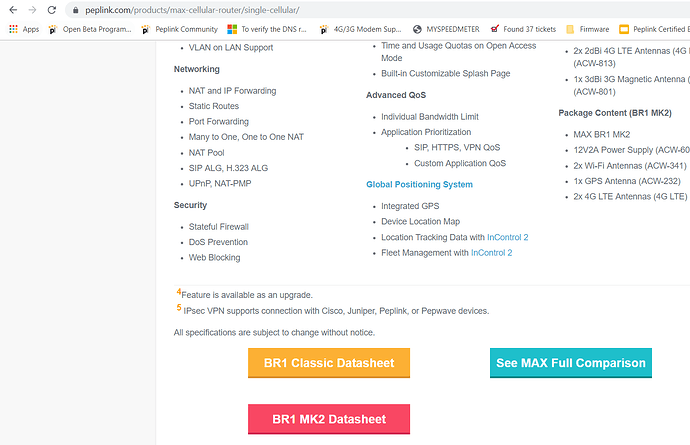Click Many to One, One to One NAT
The height and width of the screenshot is (445, 690).
246,137
